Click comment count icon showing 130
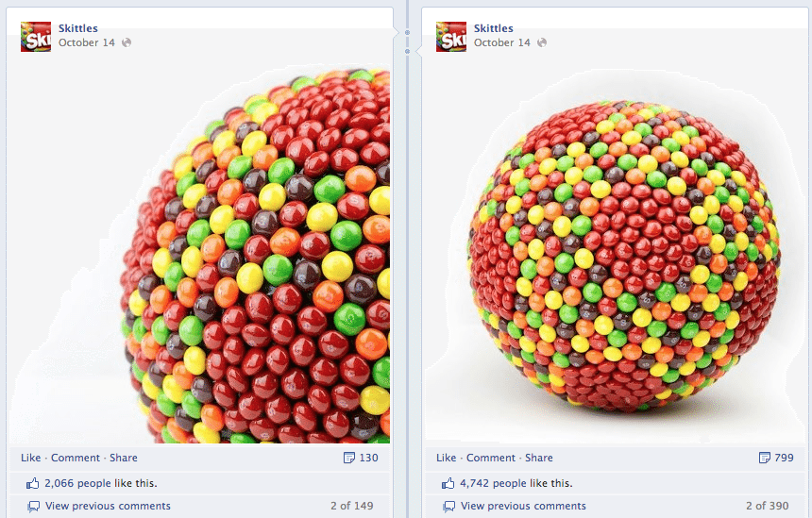 click(x=349, y=458)
